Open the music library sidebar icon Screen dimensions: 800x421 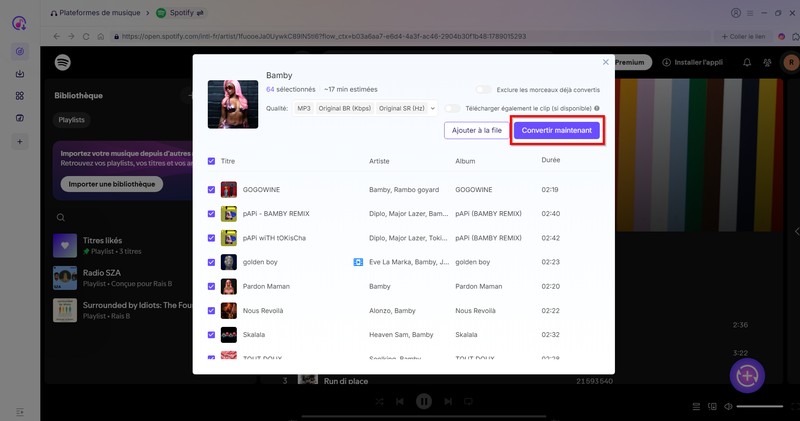coord(20,118)
